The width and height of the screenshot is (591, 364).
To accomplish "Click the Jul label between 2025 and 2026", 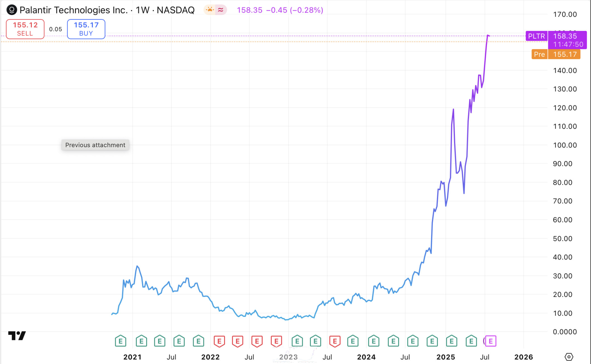I will click(485, 357).
